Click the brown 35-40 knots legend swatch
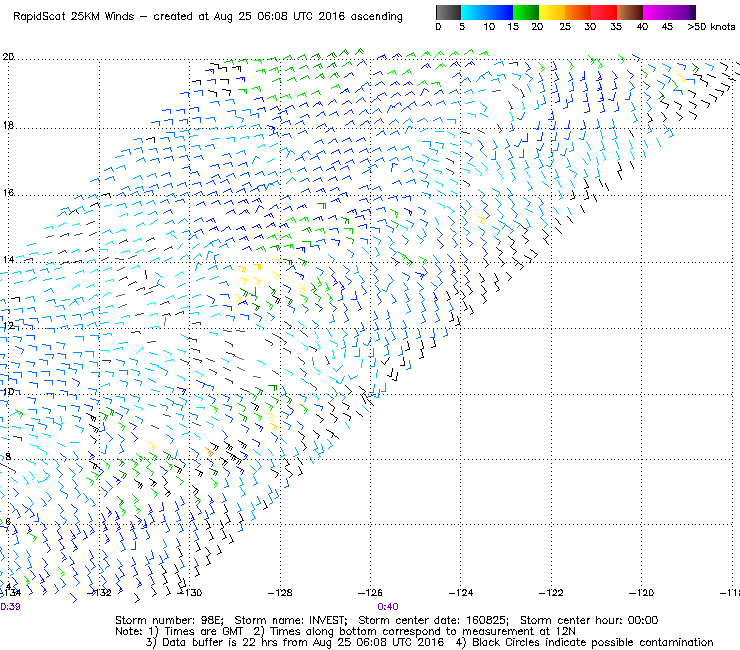This screenshot has height=650, width=740. click(x=630, y=12)
